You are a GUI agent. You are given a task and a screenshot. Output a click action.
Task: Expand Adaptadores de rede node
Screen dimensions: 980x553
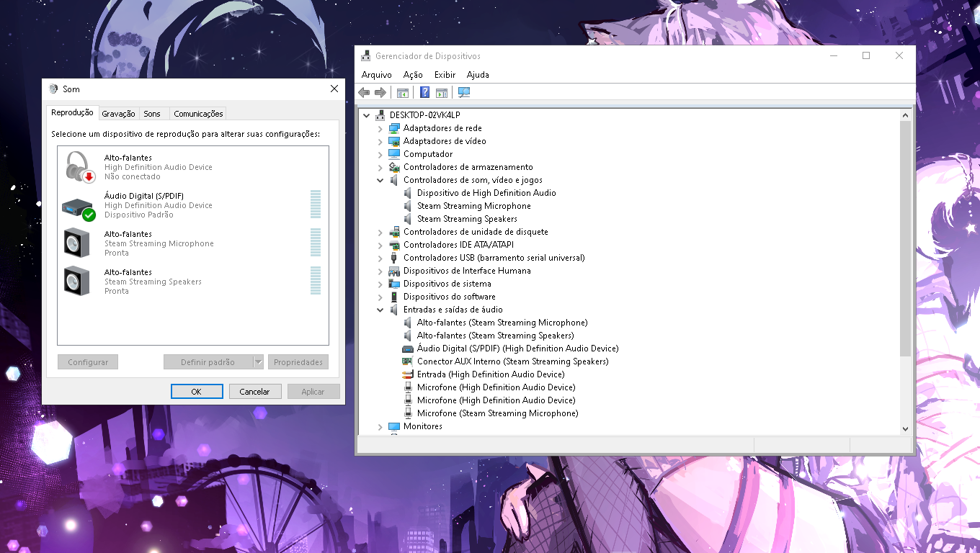click(x=380, y=128)
